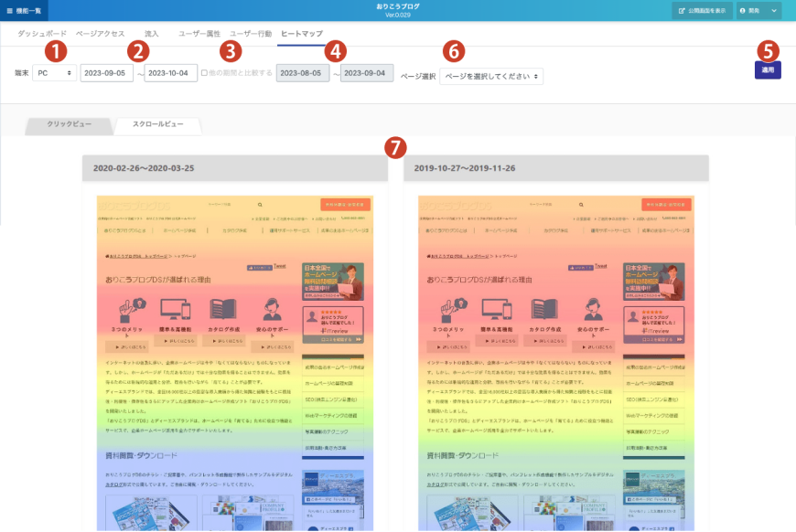Enable 他の期間と比較する checkbox
The image size is (796, 532).
[x=204, y=74]
